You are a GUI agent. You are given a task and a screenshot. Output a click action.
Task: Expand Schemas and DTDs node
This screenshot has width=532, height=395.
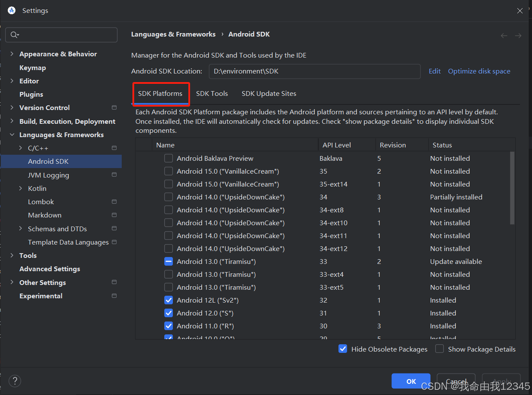pos(21,229)
